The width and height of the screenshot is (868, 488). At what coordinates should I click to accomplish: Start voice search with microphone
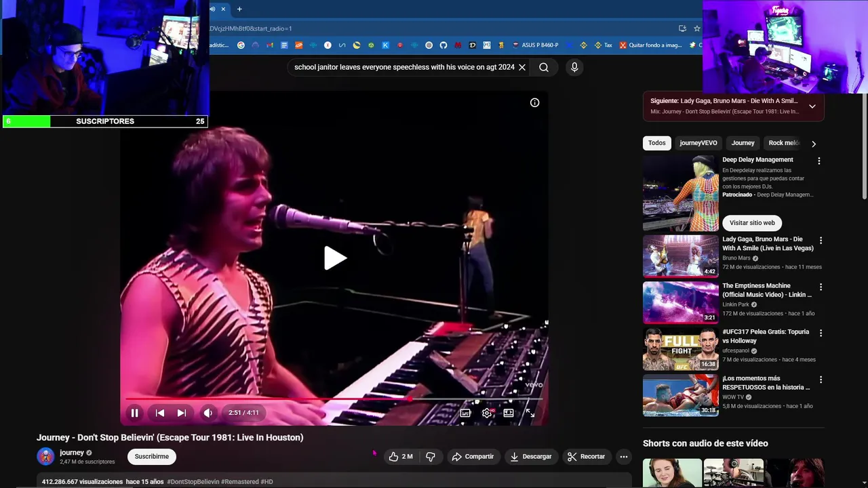tap(574, 67)
